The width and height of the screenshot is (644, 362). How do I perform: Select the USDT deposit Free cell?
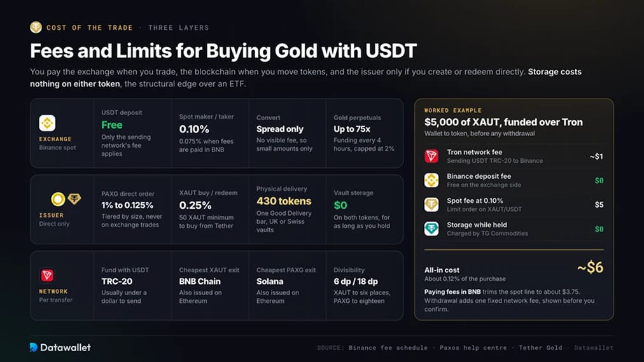coord(132,133)
